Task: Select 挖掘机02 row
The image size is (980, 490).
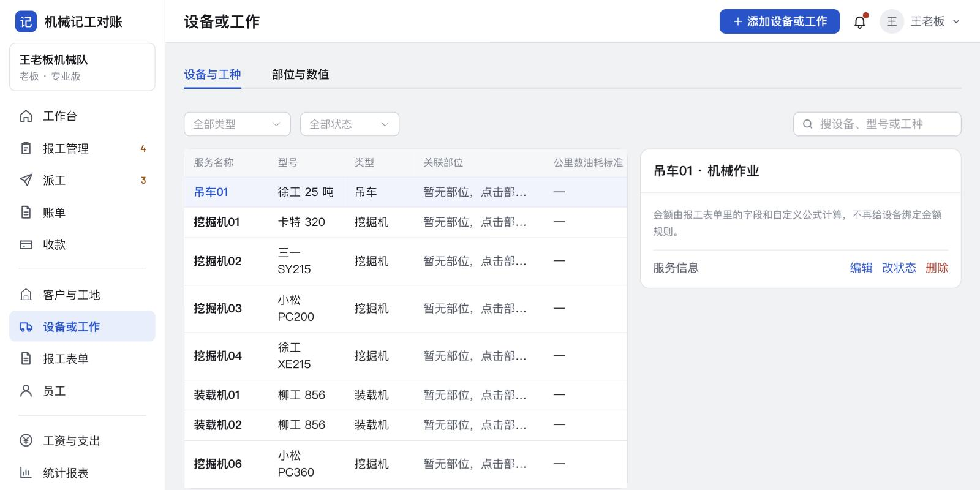Action: tap(405, 262)
